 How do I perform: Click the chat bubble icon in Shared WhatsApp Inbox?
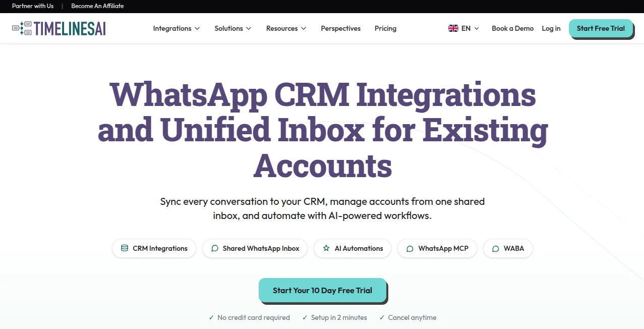[215, 248]
